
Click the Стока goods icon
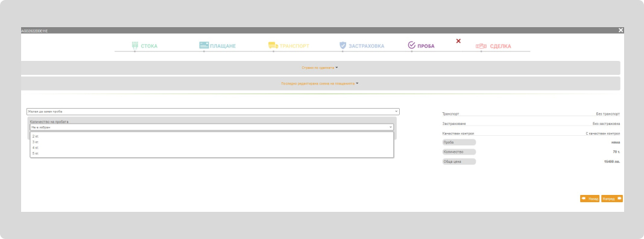coord(134,45)
